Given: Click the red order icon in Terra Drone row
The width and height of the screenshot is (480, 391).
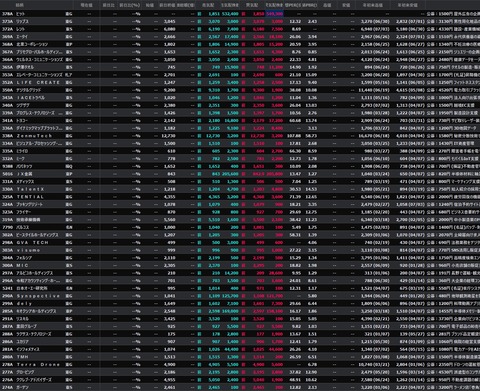Looking at the screenshot, I should pyautogui.click(x=243, y=364).
